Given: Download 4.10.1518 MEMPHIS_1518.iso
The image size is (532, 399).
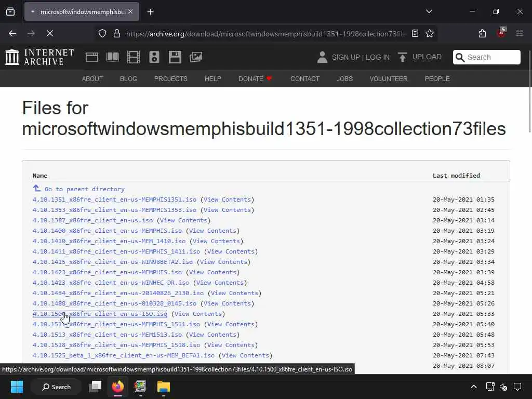Looking at the screenshot, I should 116,345.
